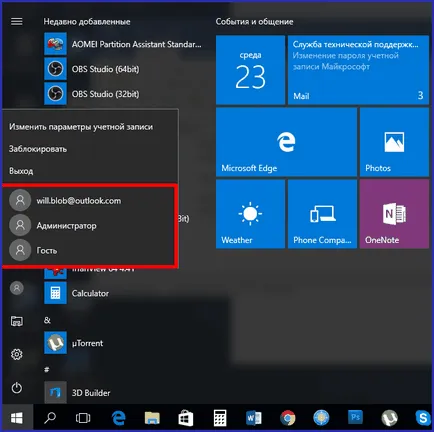Click the События и общение group header
The width and height of the screenshot is (434, 432).
[x=254, y=22]
